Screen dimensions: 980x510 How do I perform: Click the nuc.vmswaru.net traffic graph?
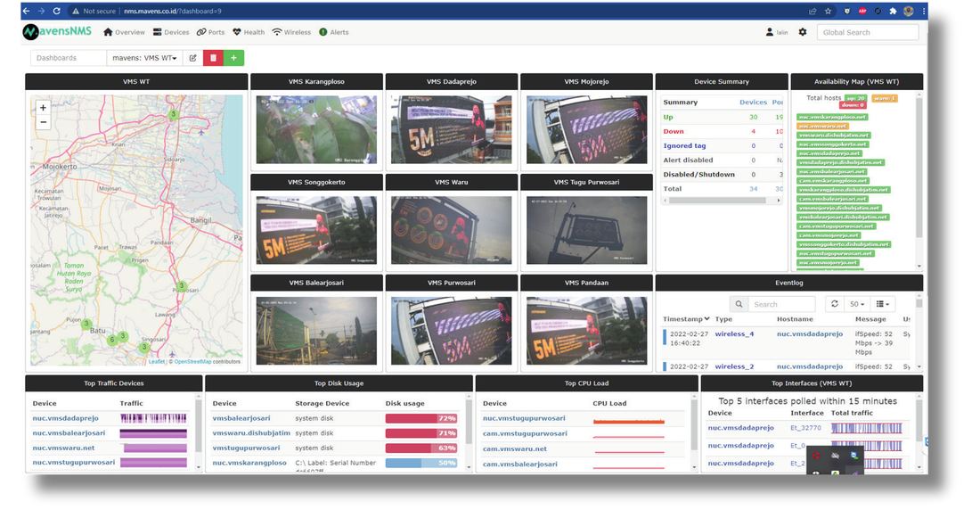point(154,448)
